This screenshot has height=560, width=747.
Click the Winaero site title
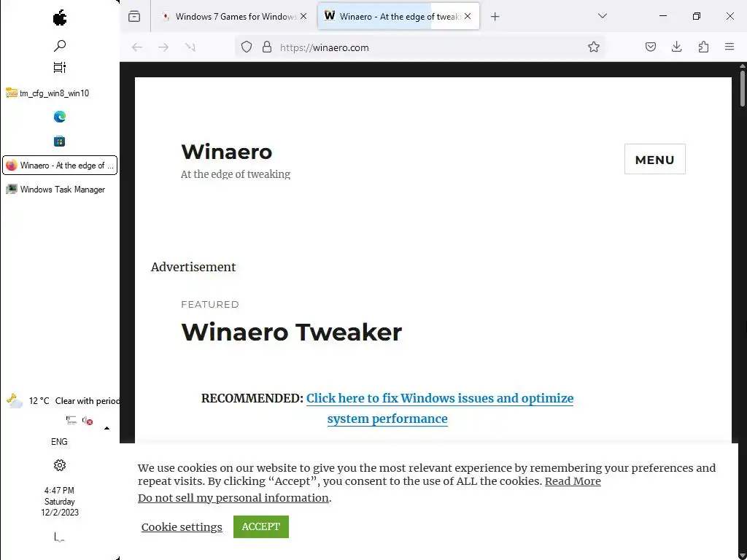(227, 152)
